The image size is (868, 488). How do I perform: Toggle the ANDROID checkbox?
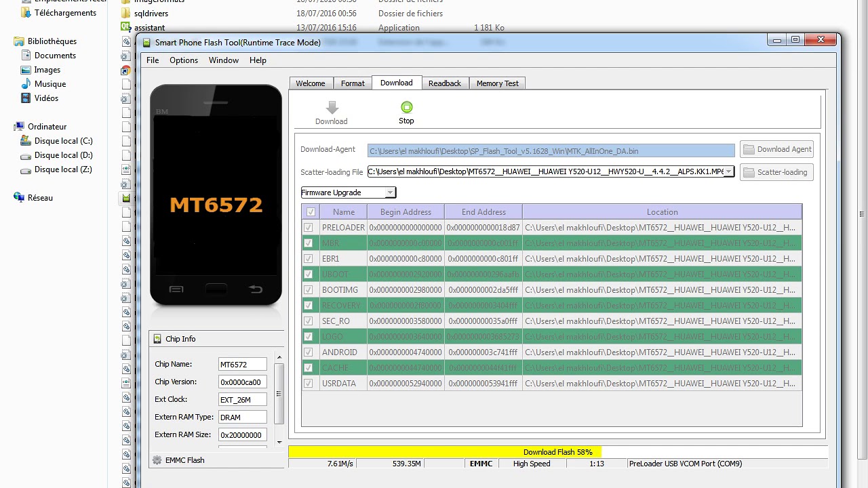309,352
